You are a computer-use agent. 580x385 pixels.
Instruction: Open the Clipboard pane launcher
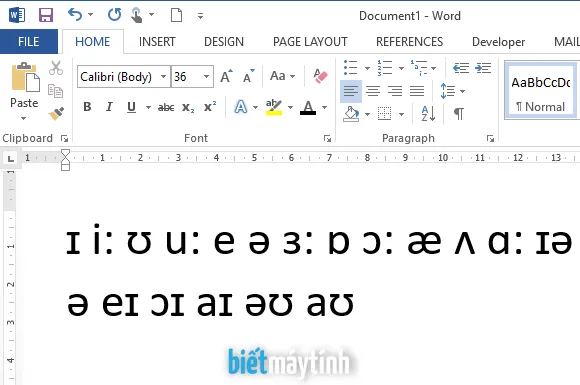click(65, 138)
